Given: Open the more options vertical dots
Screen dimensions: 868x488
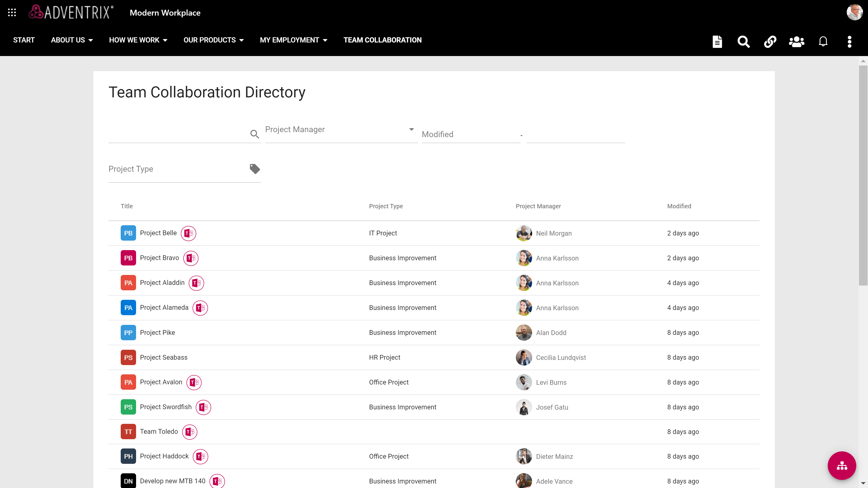Looking at the screenshot, I should click(849, 41).
